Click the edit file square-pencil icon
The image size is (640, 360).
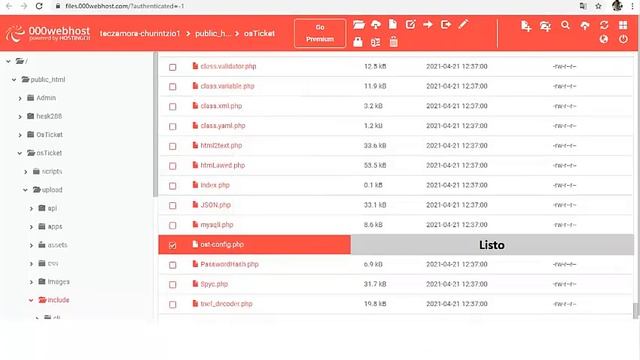(x=410, y=24)
